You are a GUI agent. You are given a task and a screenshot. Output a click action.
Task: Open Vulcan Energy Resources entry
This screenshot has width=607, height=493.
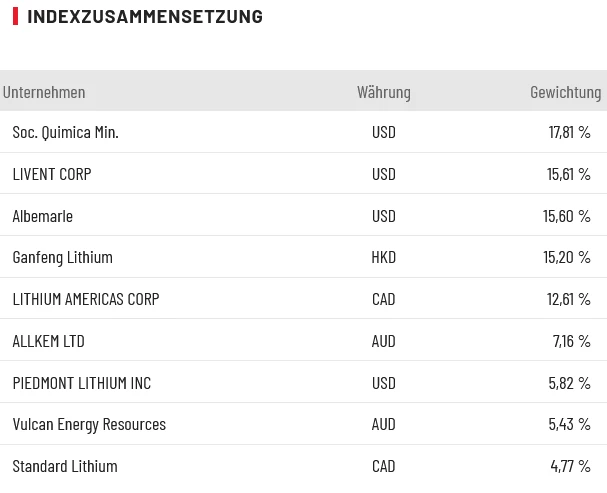[89, 424]
